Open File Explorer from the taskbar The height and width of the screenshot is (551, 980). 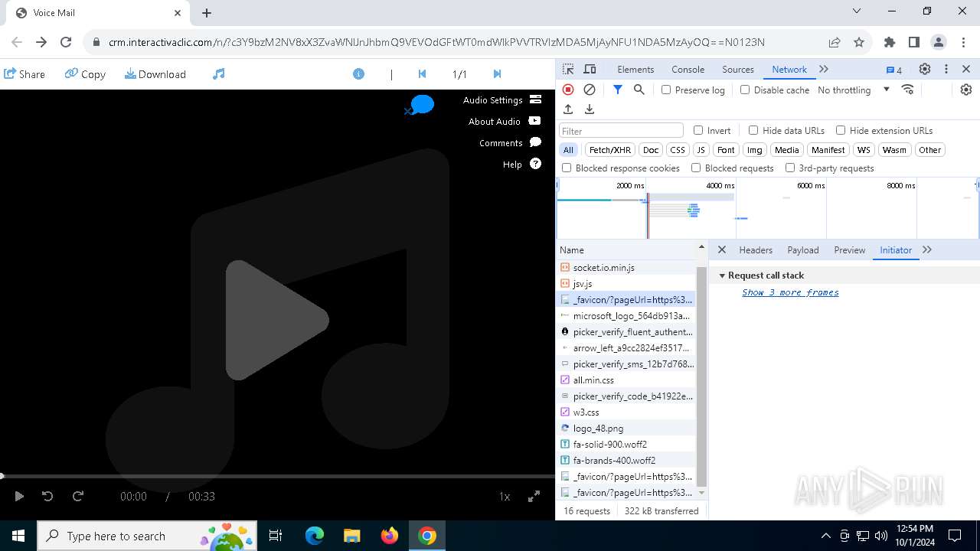[x=351, y=536]
